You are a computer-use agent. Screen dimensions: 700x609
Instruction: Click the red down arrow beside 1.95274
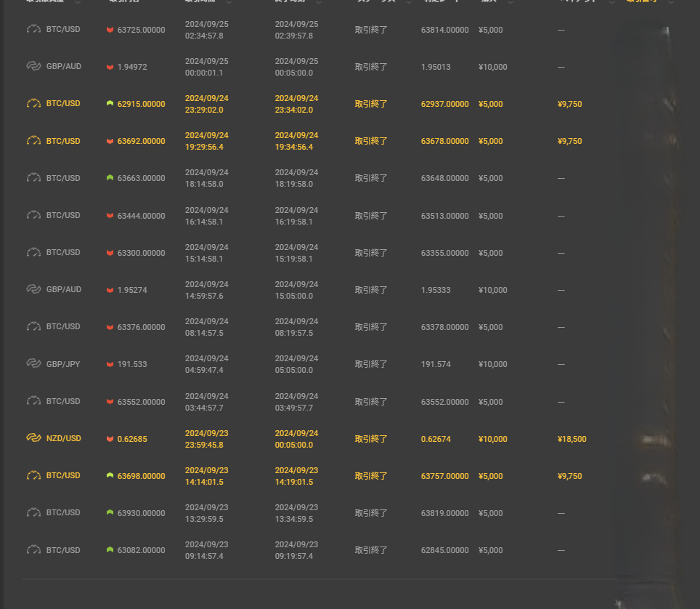coord(110,290)
